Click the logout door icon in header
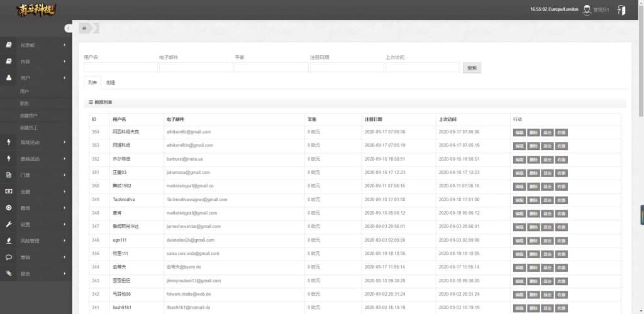The height and width of the screenshot is (314, 644). point(621,10)
